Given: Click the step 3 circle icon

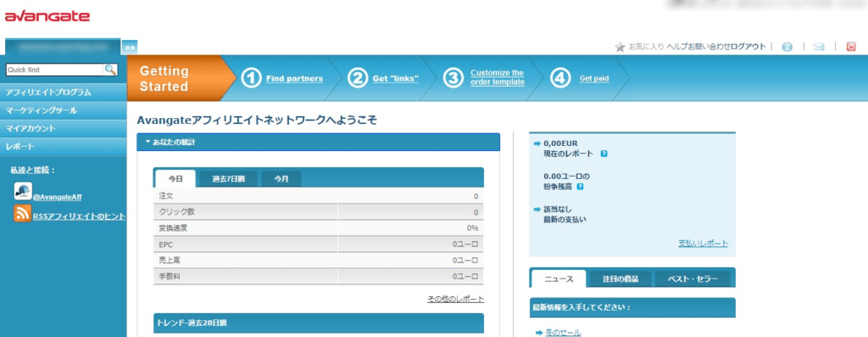Looking at the screenshot, I should 453,78.
